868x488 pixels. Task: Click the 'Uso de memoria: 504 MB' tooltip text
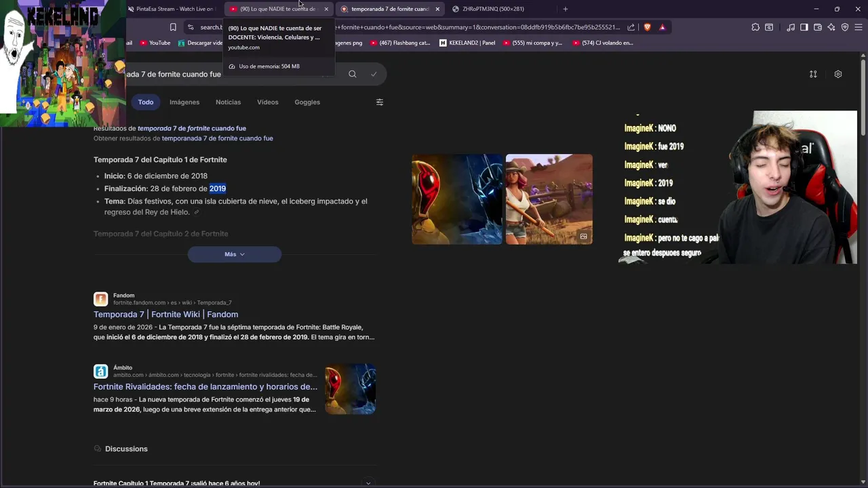269,66
